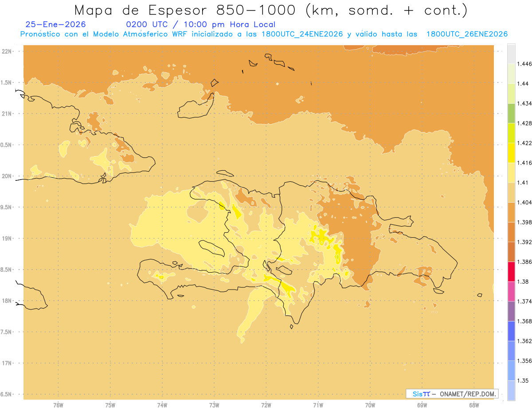Image resolution: width=532 pixels, height=411 pixels.
Task: Click the latitude label "18N"
Action: point(7,301)
